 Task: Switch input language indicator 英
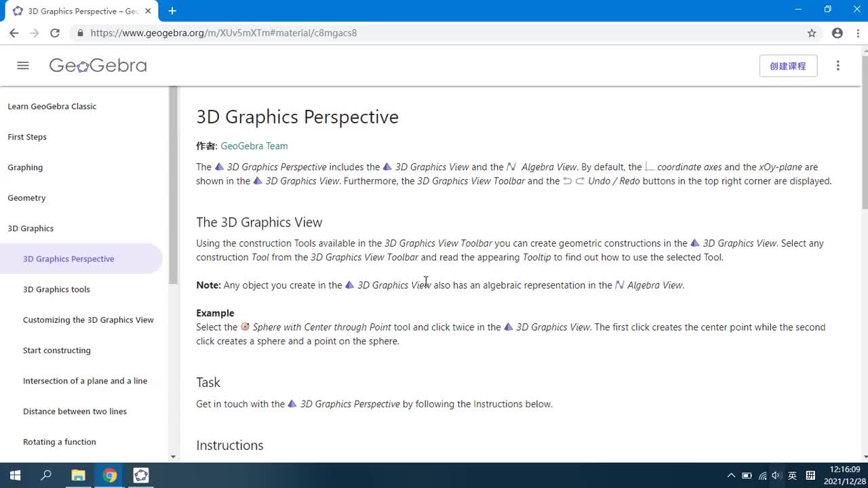tap(792, 475)
